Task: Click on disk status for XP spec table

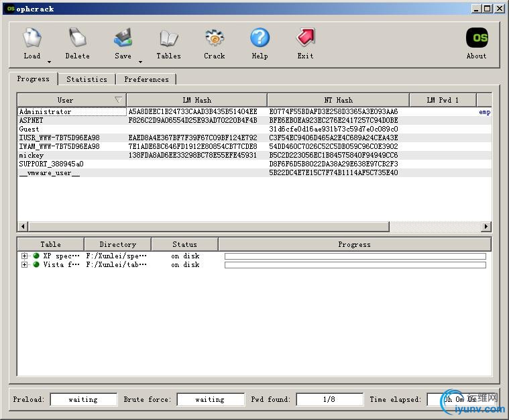Action: [x=185, y=256]
